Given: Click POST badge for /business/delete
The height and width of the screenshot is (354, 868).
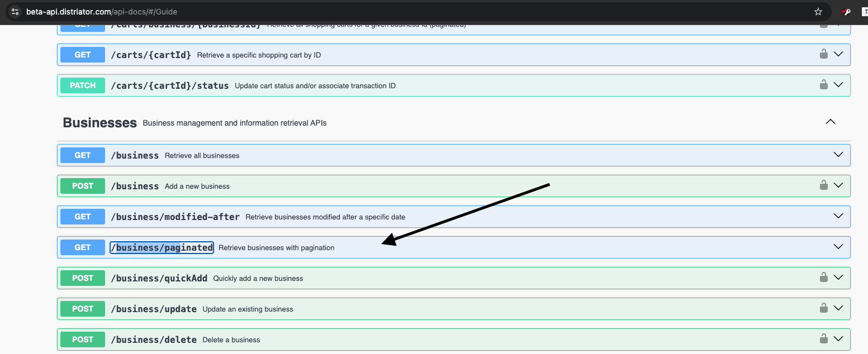Looking at the screenshot, I should click(x=83, y=339).
